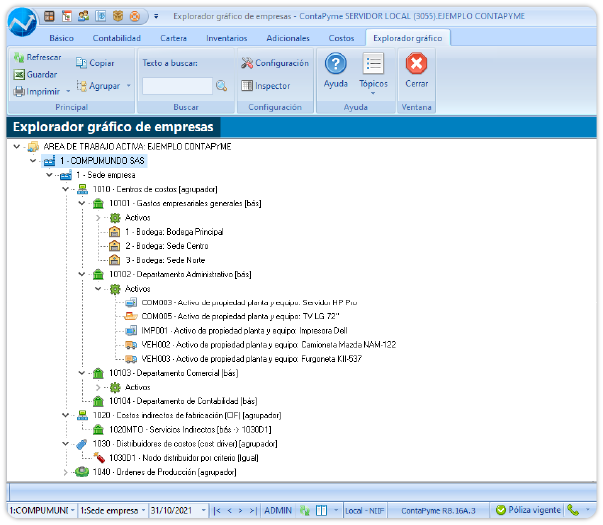Click the Refrescar button

pos(38,57)
